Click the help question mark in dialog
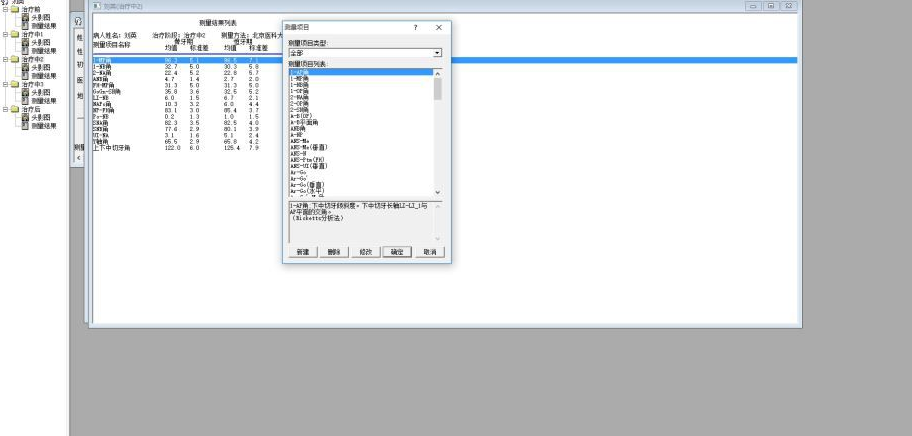This screenshot has height=436, width=912. (x=415, y=28)
